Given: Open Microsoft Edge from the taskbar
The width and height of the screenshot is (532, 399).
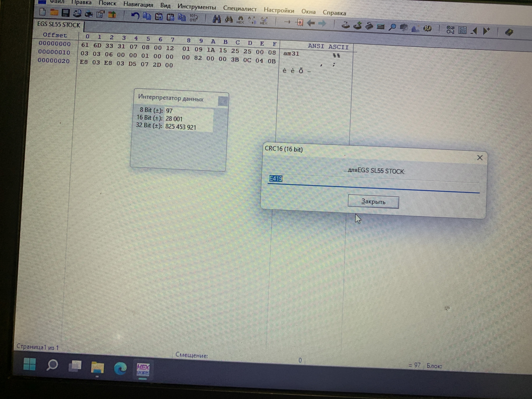Looking at the screenshot, I should coord(120,368).
